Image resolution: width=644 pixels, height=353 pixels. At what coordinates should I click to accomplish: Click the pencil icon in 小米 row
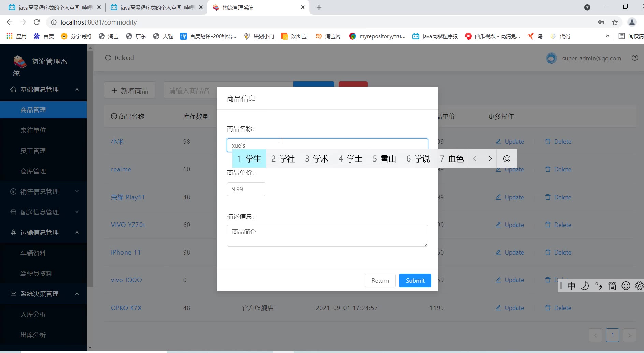[x=498, y=141]
